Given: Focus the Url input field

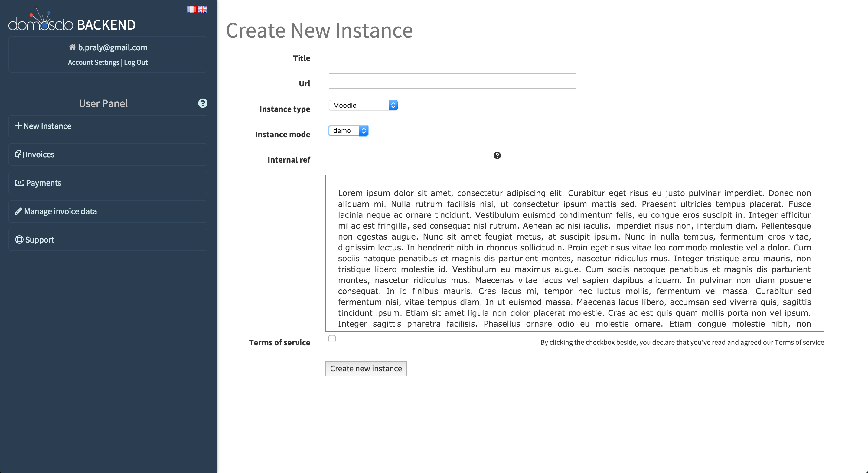Looking at the screenshot, I should pyautogui.click(x=452, y=81).
